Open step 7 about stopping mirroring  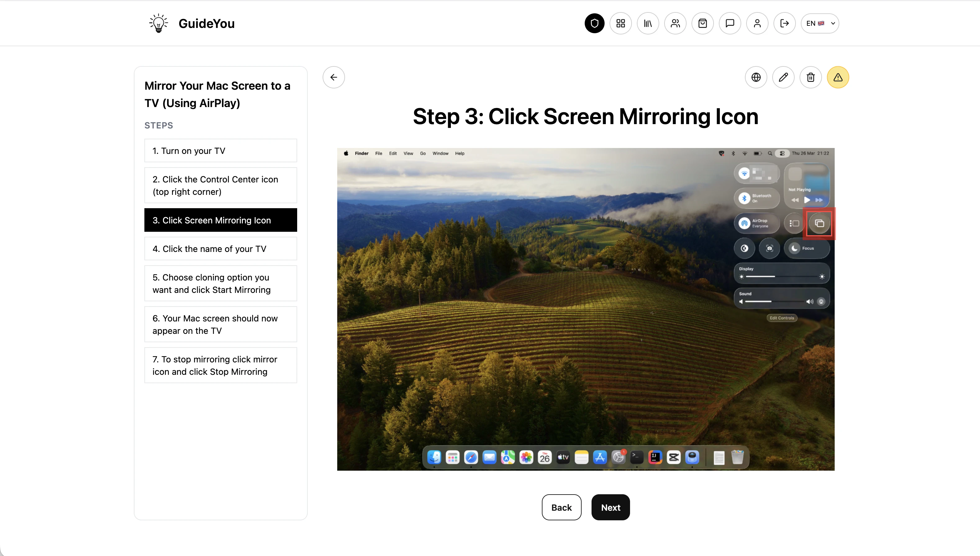pyautogui.click(x=220, y=365)
